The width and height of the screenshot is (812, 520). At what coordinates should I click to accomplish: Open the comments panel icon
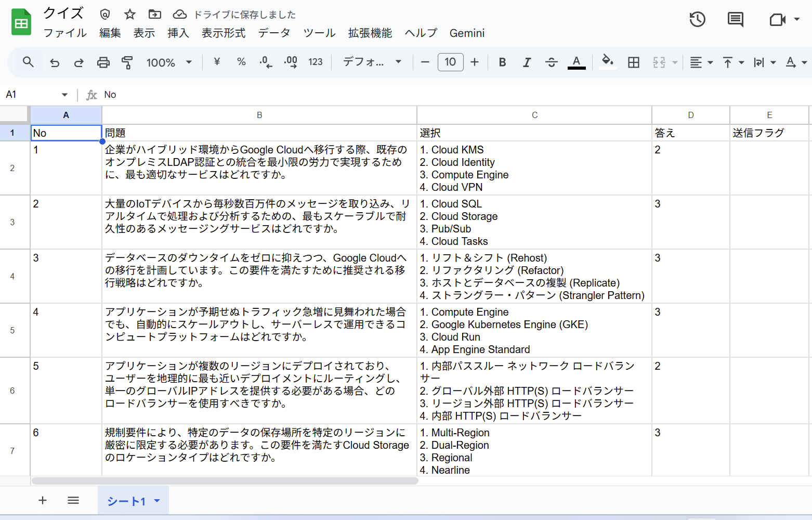(735, 20)
